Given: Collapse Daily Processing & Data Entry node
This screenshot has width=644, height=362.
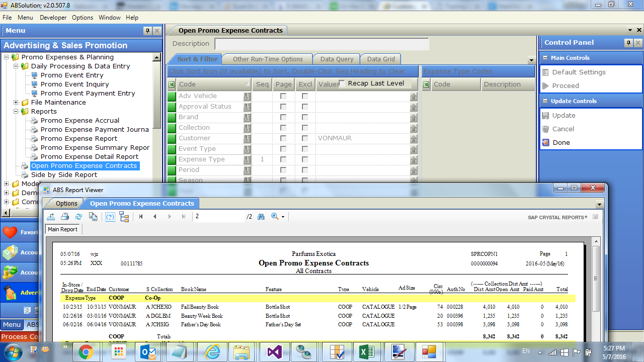Looking at the screenshot, I should tap(16, 66).
